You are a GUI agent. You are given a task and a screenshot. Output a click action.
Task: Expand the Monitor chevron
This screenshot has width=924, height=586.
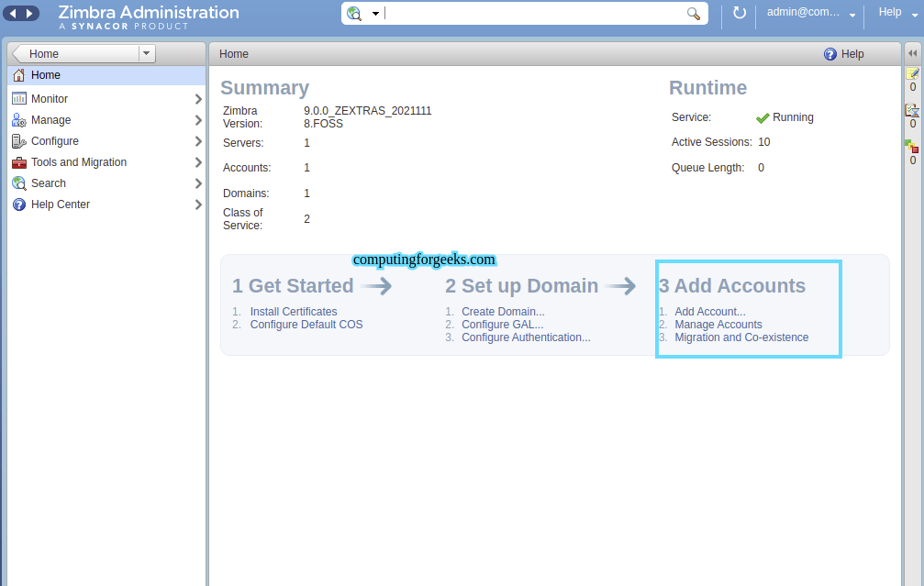coord(198,99)
